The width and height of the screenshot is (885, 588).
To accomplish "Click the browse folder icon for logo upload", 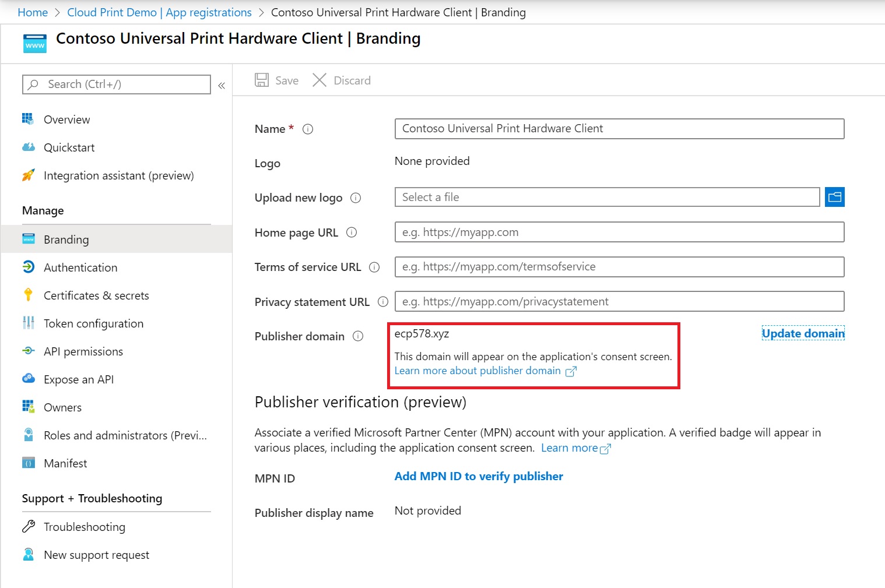I will [835, 197].
